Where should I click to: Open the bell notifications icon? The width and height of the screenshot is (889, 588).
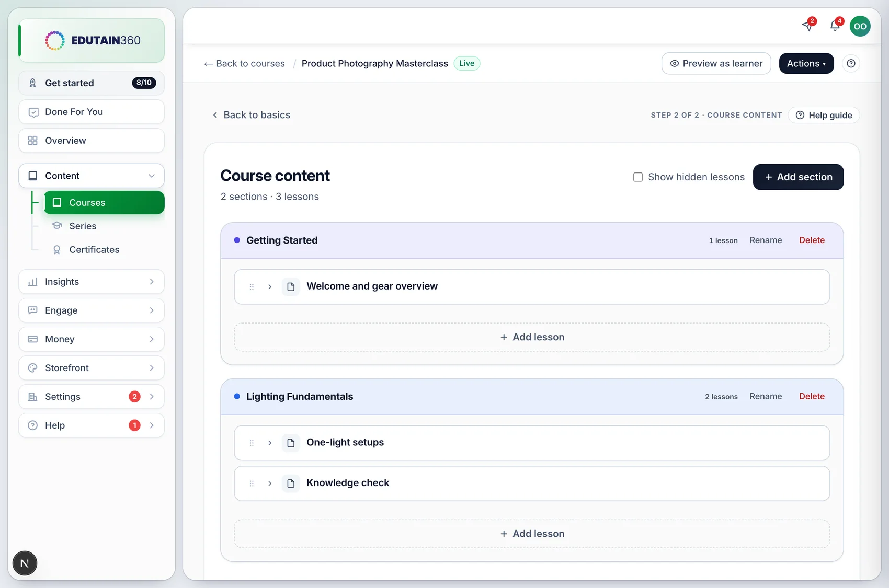(x=835, y=26)
